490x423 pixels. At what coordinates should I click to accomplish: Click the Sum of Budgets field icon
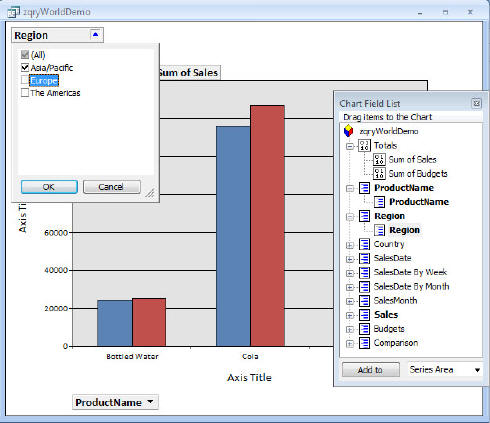click(x=379, y=174)
